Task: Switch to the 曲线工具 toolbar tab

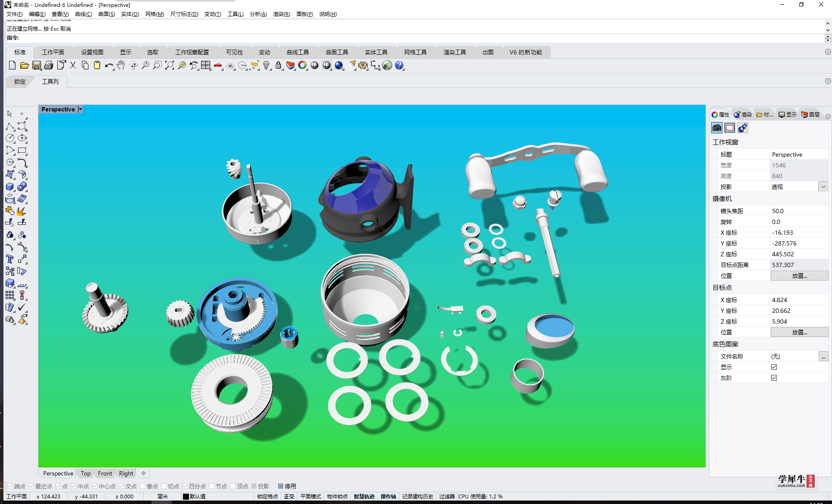Action: (x=298, y=52)
